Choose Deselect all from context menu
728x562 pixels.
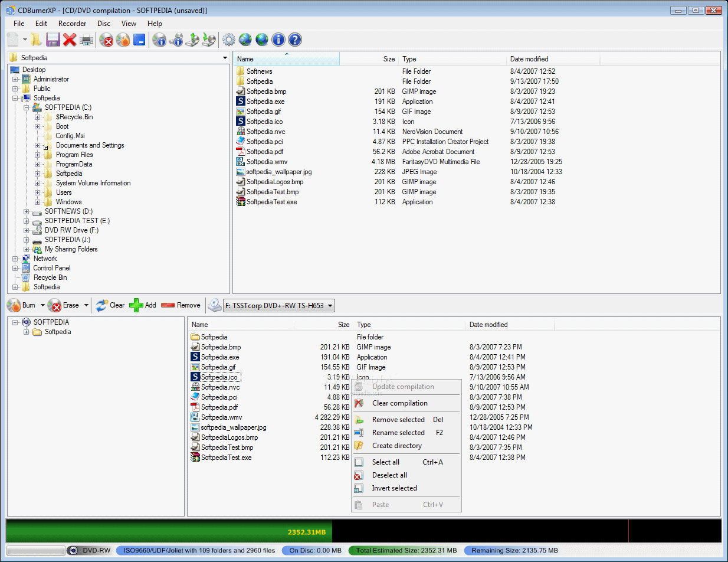[406, 475]
